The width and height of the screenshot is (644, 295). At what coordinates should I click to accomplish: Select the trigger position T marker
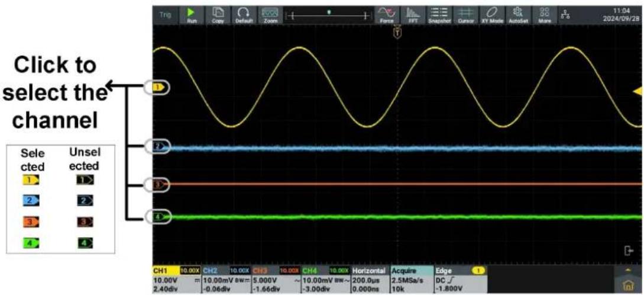[x=397, y=32]
